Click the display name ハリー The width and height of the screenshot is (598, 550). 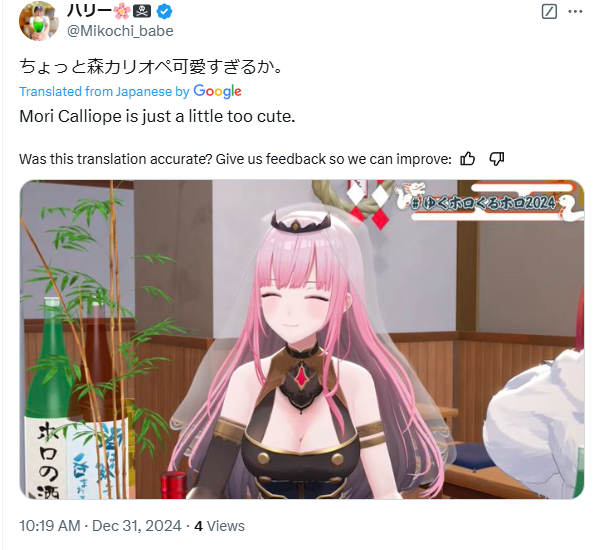point(89,11)
